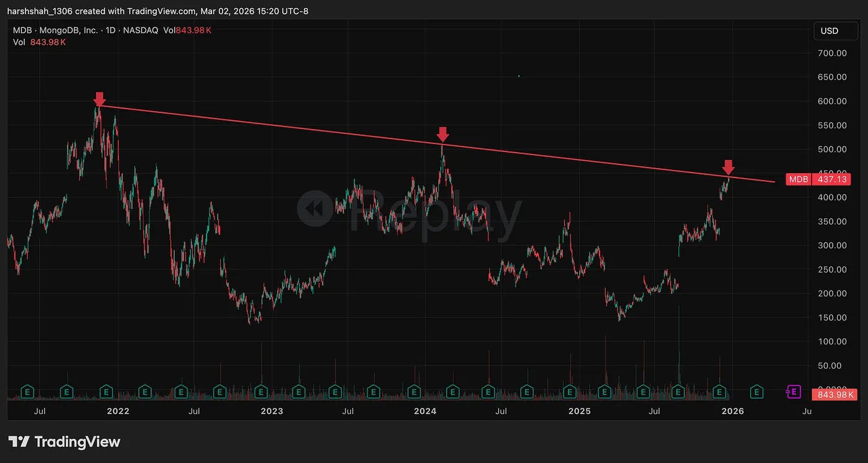
Task: Click the TradingView logo
Action: [x=64, y=442]
